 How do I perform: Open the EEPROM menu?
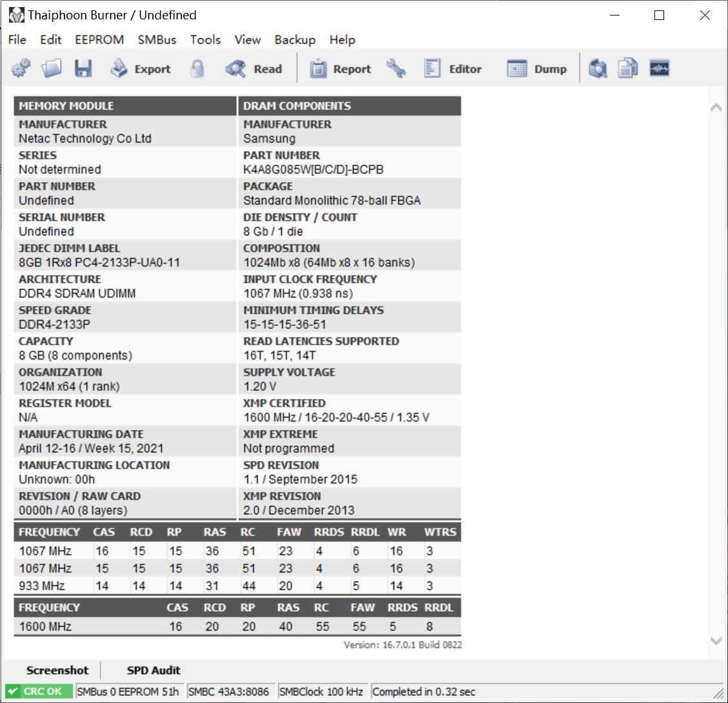99,40
